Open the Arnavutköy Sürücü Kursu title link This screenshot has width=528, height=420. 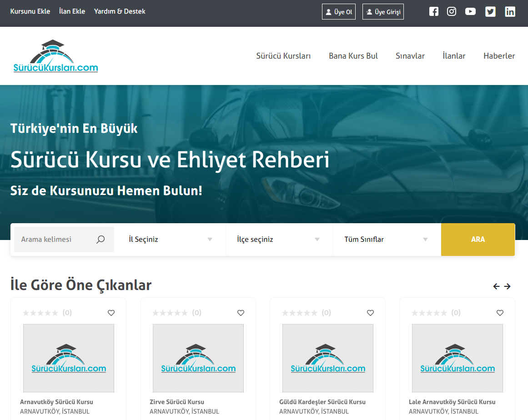click(56, 402)
